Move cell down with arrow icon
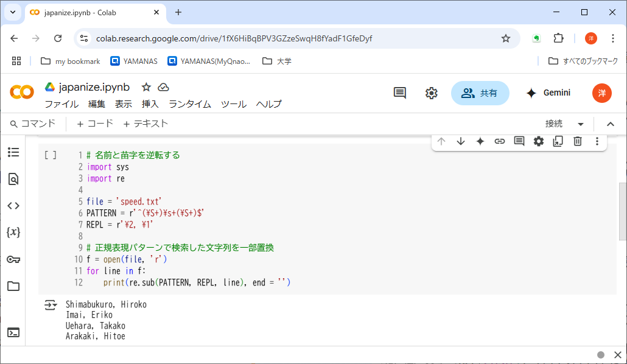The image size is (627, 364). [x=461, y=141]
